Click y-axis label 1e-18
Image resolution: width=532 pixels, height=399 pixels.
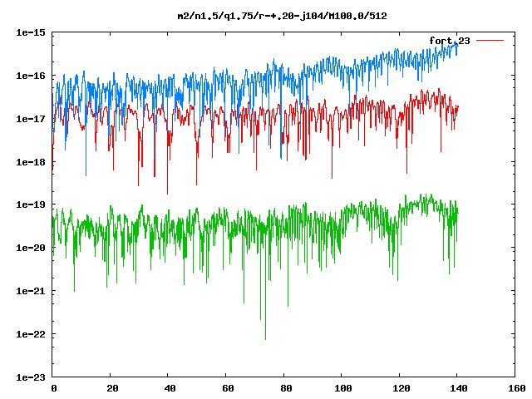click(x=31, y=162)
